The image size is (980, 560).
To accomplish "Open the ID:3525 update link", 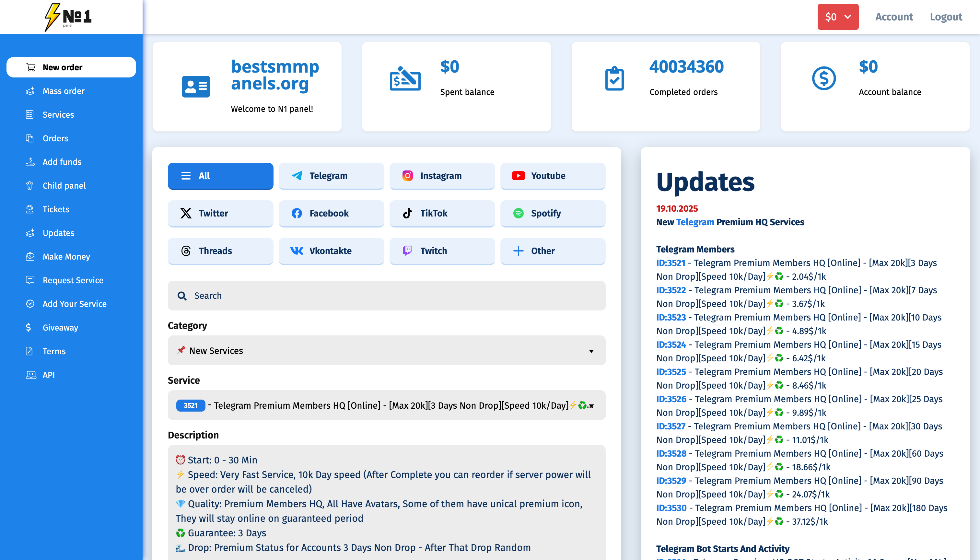I will tap(671, 372).
